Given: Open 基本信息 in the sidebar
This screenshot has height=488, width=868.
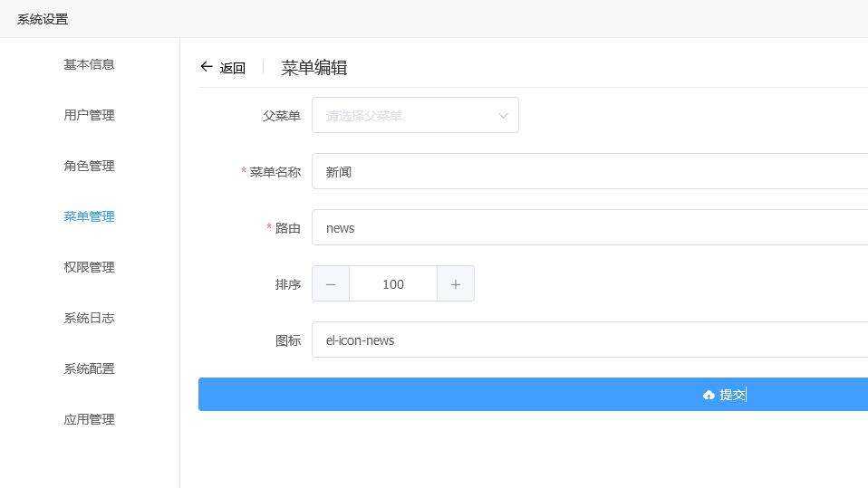Looking at the screenshot, I should [89, 65].
